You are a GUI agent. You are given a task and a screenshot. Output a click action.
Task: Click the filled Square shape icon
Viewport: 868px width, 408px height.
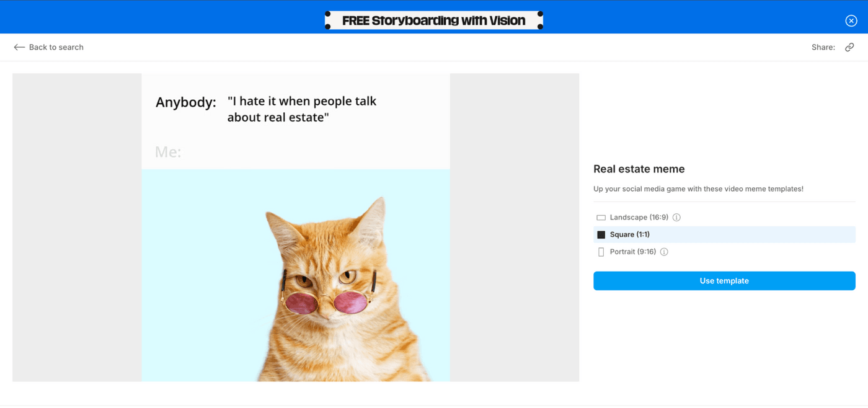[601, 235]
